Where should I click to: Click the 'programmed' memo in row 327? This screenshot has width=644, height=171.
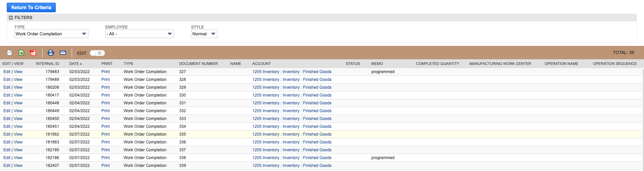(383, 72)
